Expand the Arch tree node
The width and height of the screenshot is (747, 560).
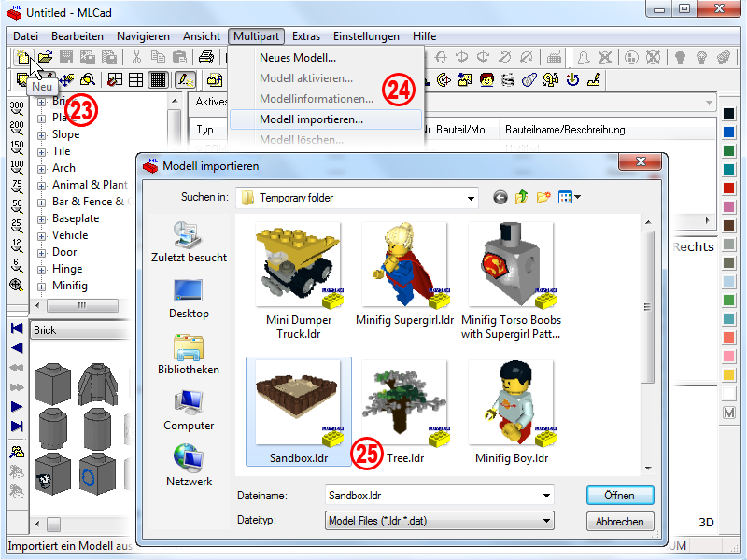click(x=41, y=169)
